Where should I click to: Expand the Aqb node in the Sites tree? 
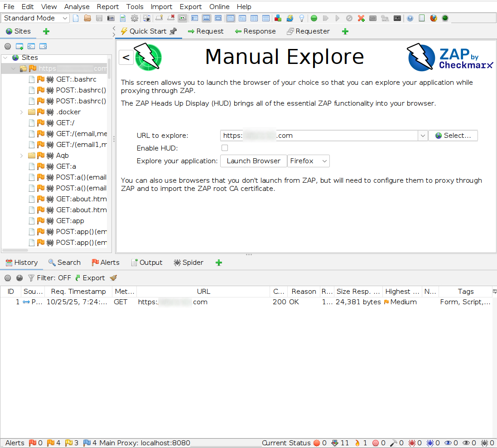(x=21, y=156)
